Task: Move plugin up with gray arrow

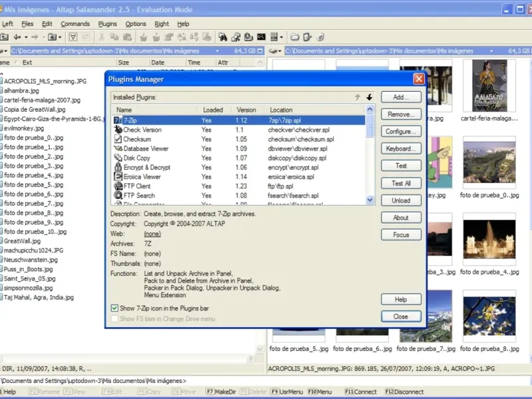Action: tap(357, 97)
